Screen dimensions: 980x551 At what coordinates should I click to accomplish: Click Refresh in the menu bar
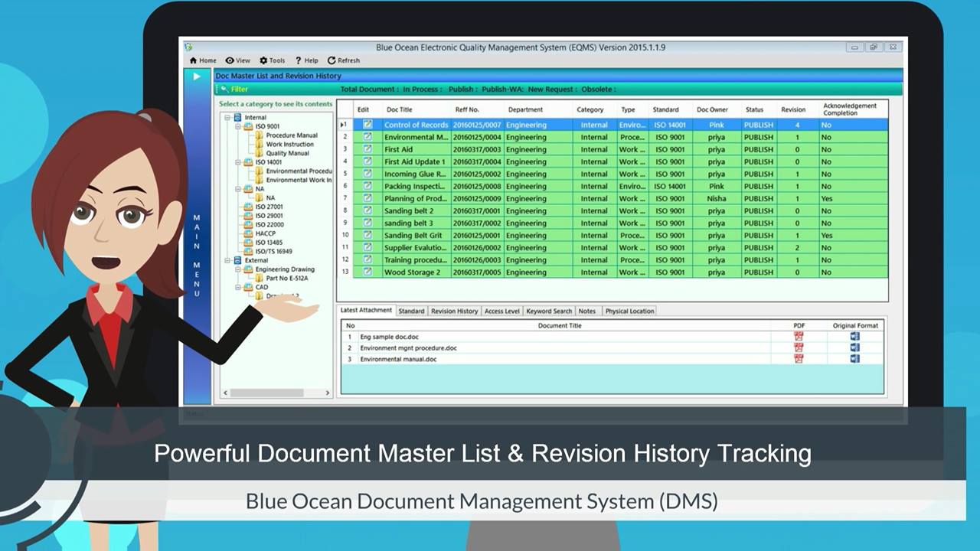[x=344, y=60]
